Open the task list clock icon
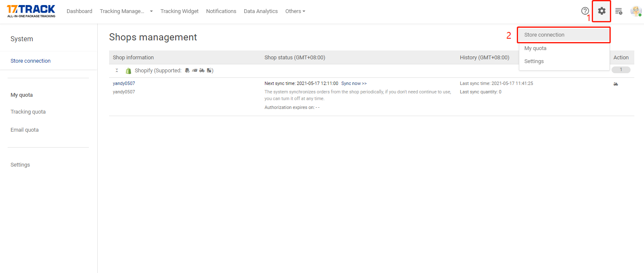The height and width of the screenshot is (273, 644). point(619,11)
